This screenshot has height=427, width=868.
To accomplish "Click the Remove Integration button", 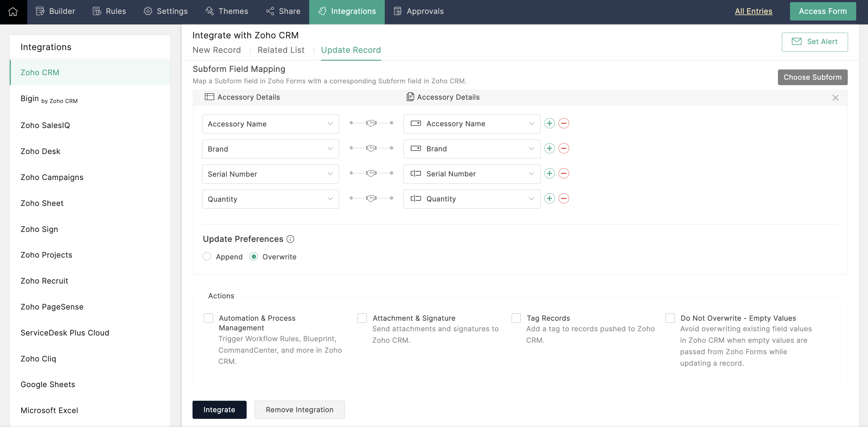I will pyautogui.click(x=300, y=409).
